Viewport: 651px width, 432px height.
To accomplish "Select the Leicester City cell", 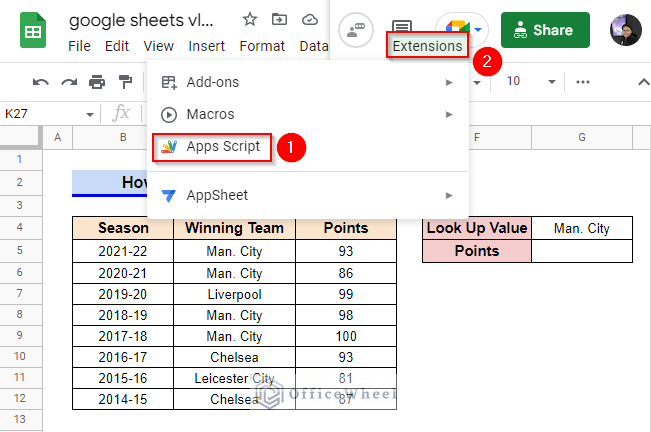I will 234,378.
